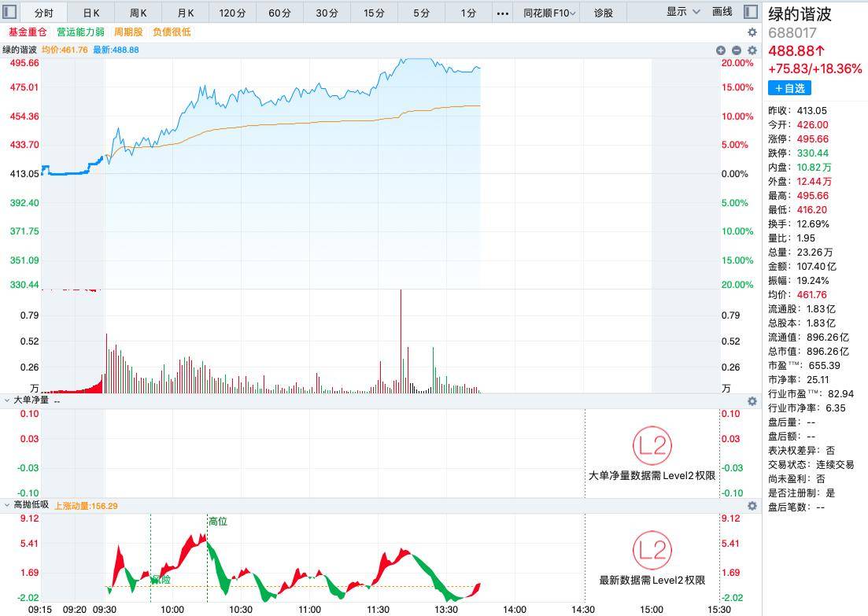Open the price chart header gear settings
868x616 pixels.
pos(752,50)
